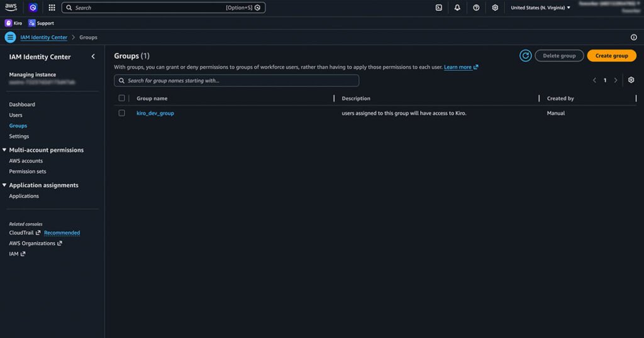Open Settings in sidebar

click(19, 136)
